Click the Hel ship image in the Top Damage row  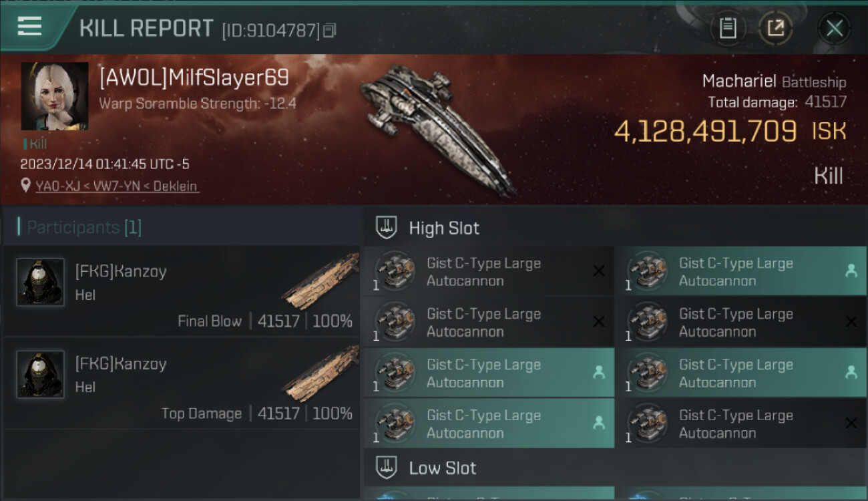pos(320,374)
